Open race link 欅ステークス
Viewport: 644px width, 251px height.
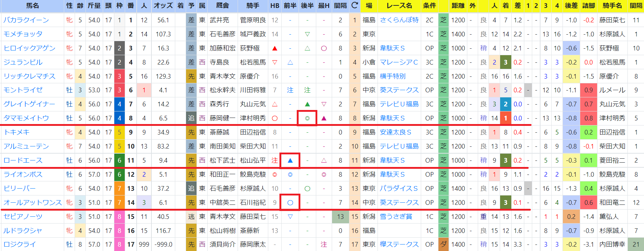[x=399, y=245]
